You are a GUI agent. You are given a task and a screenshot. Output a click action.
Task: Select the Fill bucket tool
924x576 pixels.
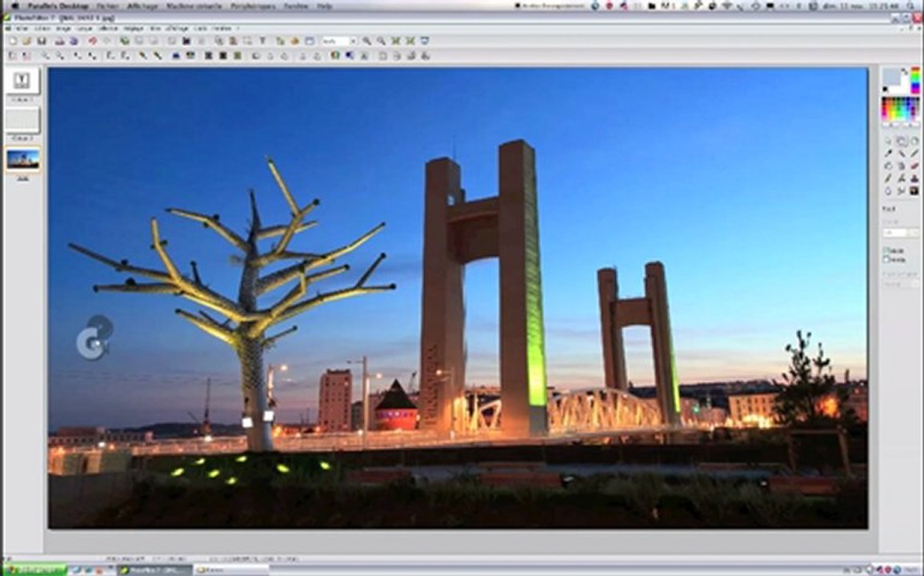click(889, 166)
